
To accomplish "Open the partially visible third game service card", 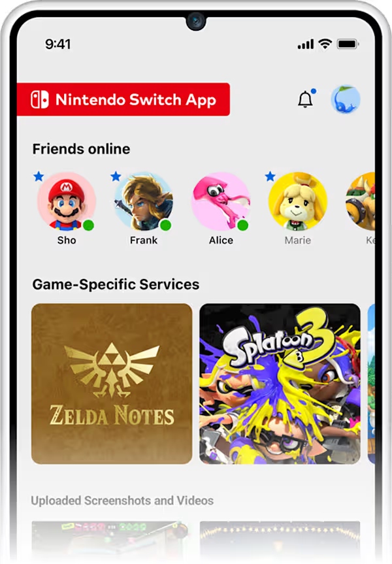I will (x=371, y=384).
